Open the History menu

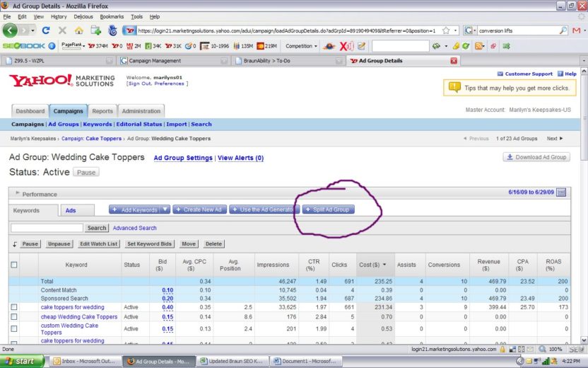coord(59,16)
